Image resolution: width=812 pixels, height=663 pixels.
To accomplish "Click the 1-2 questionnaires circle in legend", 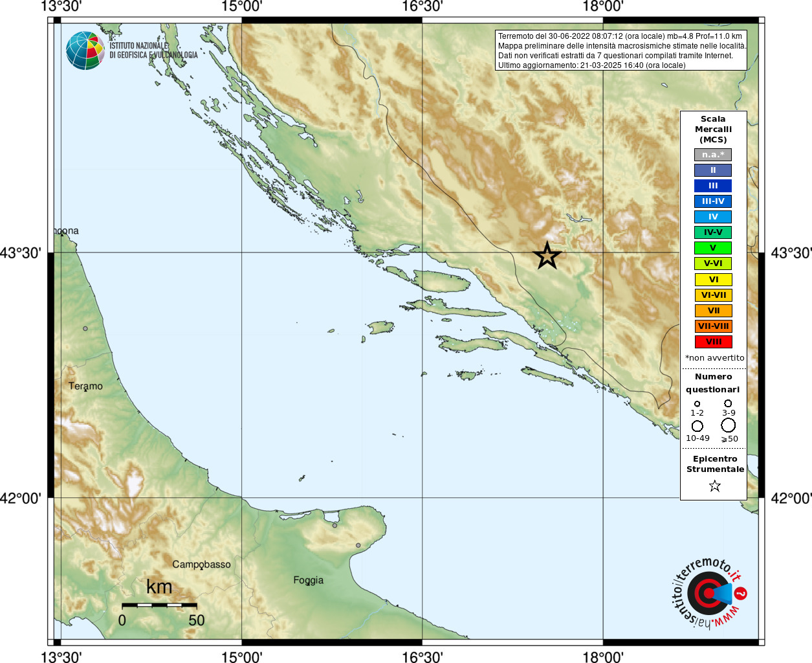I will coord(697,403).
